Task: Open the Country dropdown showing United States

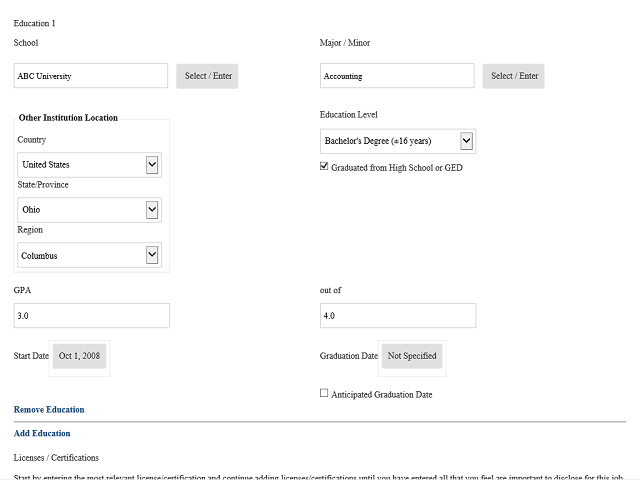Action: [x=89, y=165]
